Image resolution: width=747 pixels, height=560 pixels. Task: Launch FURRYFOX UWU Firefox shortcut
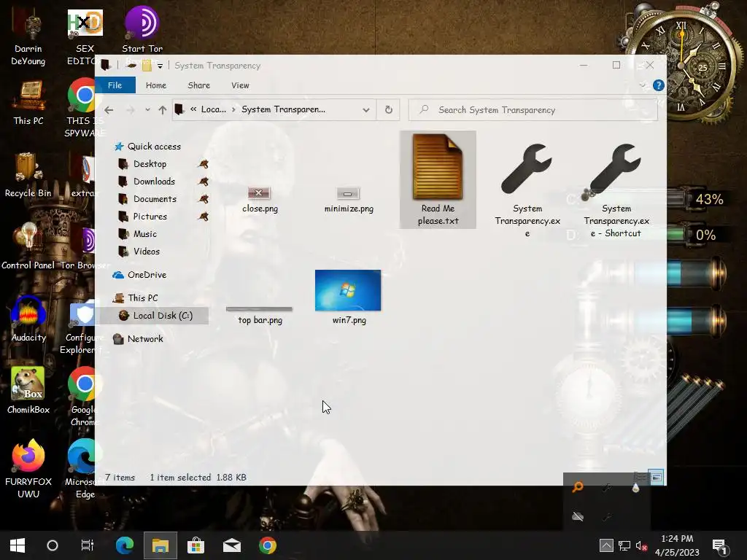click(28, 469)
